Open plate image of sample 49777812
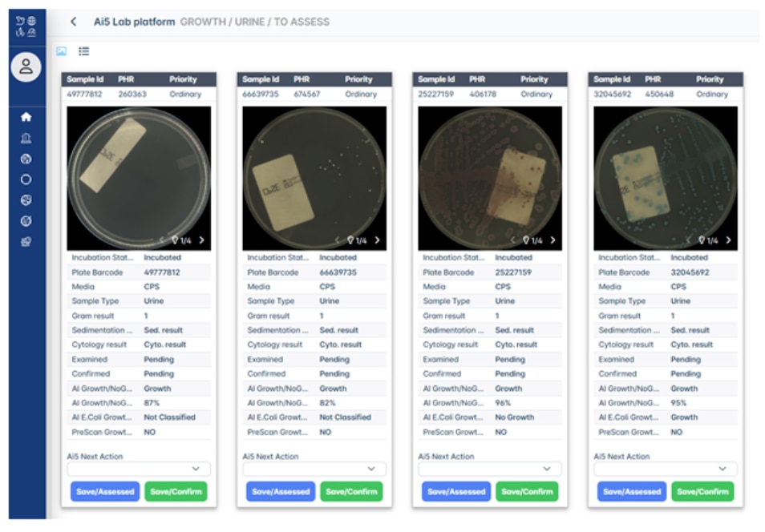 (x=139, y=178)
